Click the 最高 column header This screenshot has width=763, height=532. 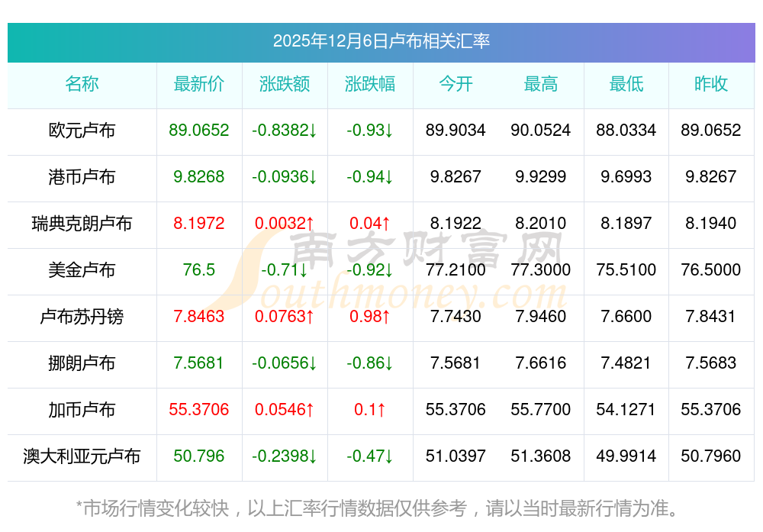pos(541,84)
